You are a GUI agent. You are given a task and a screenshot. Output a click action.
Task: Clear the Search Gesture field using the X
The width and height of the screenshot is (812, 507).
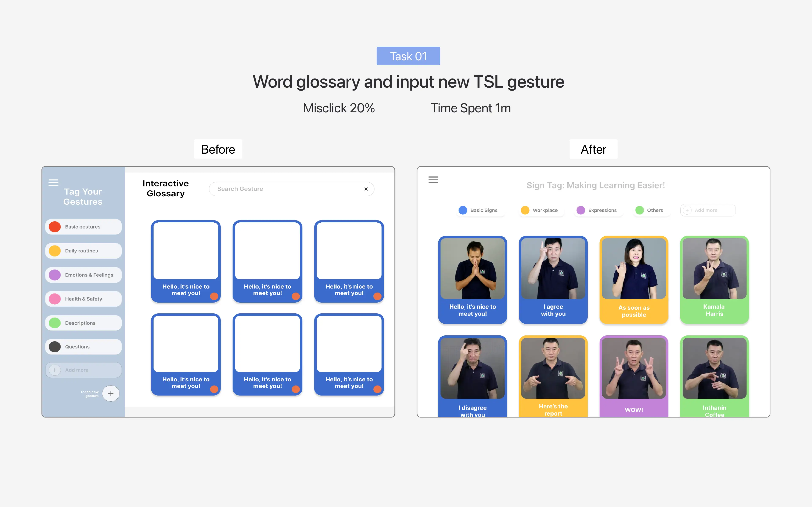pos(366,189)
